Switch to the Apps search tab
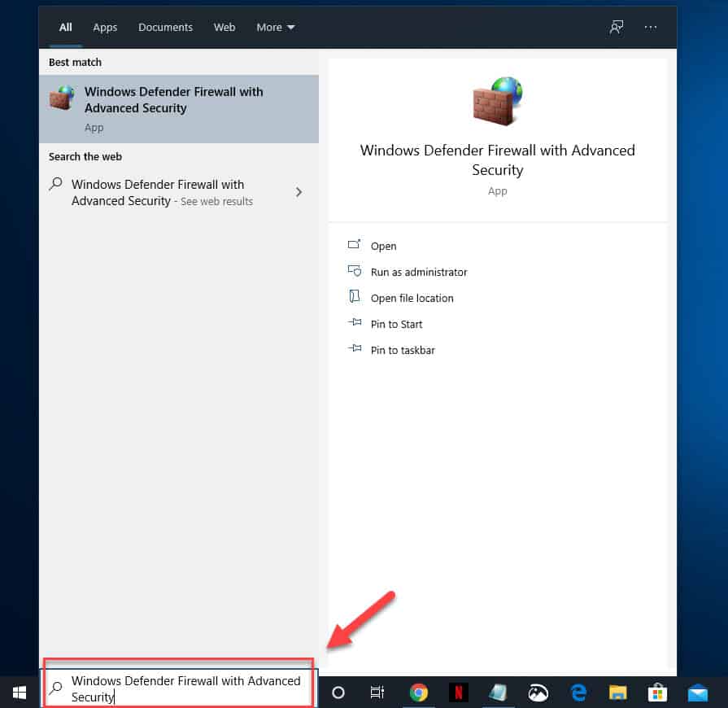Image resolution: width=728 pixels, height=708 pixels. coord(105,28)
